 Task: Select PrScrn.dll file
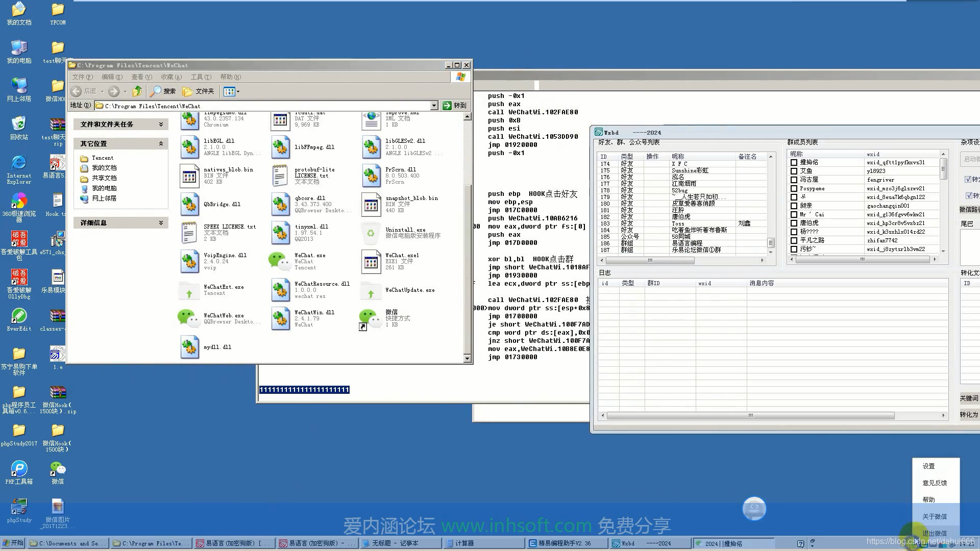[x=371, y=176]
